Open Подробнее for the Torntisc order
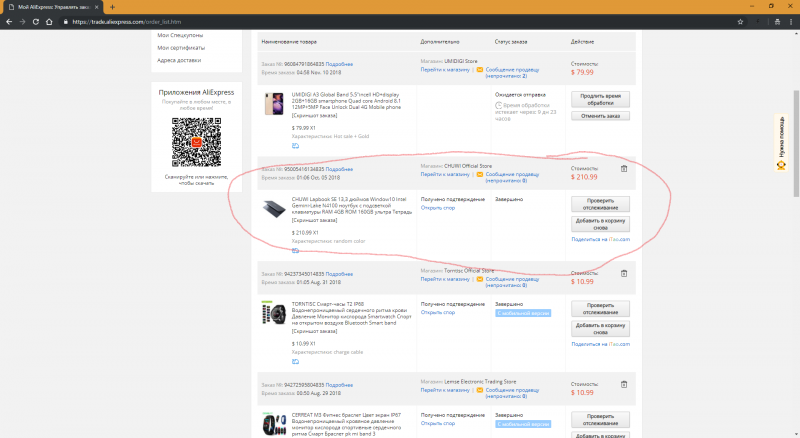800x438 pixels. [339, 274]
